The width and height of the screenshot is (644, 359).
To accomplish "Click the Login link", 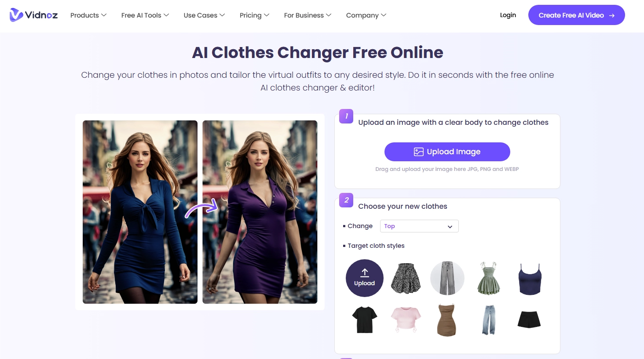I will click(508, 15).
